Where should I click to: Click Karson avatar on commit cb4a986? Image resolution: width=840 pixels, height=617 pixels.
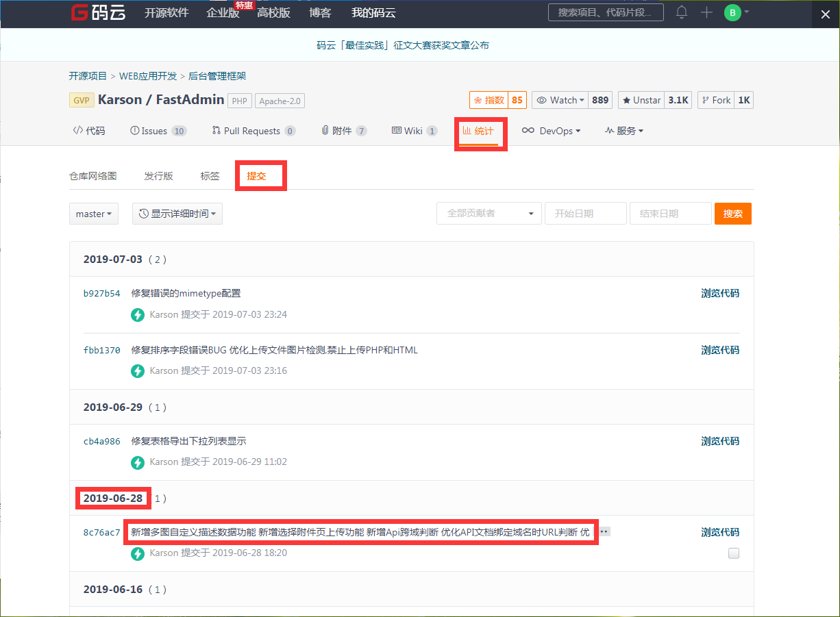click(x=138, y=462)
